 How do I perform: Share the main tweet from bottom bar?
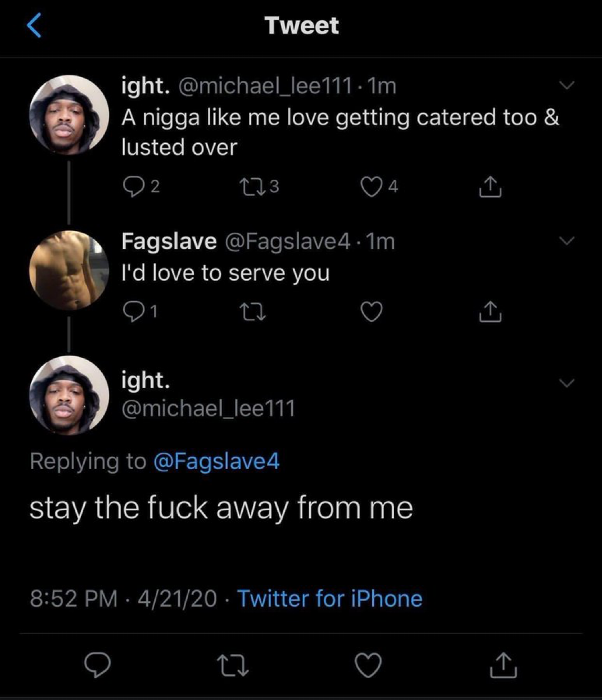tap(503, 665)
